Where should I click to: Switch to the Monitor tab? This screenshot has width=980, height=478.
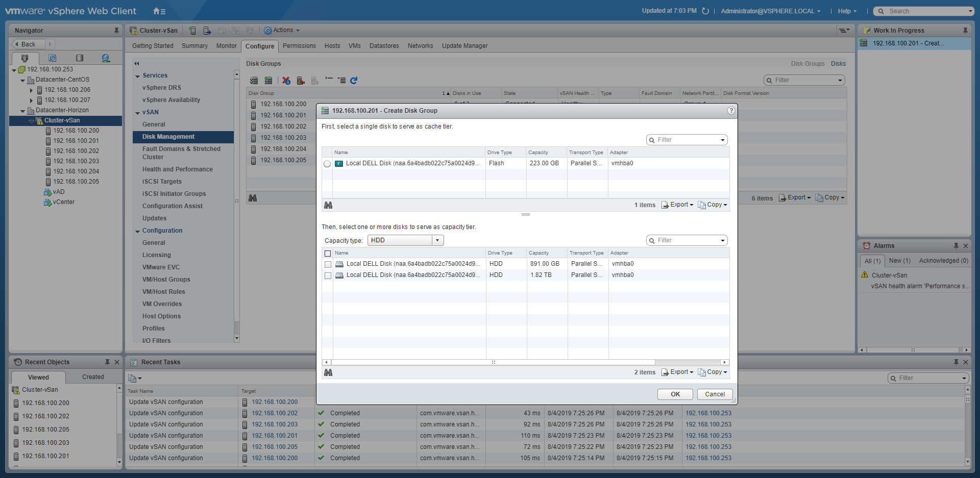coord(226,46)
